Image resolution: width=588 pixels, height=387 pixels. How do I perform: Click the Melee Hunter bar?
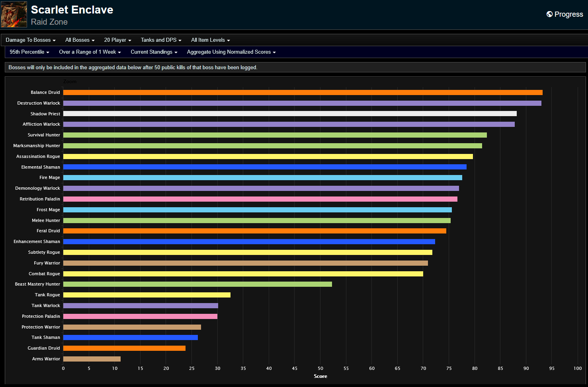pyautogui.click(x=257, y=220)
